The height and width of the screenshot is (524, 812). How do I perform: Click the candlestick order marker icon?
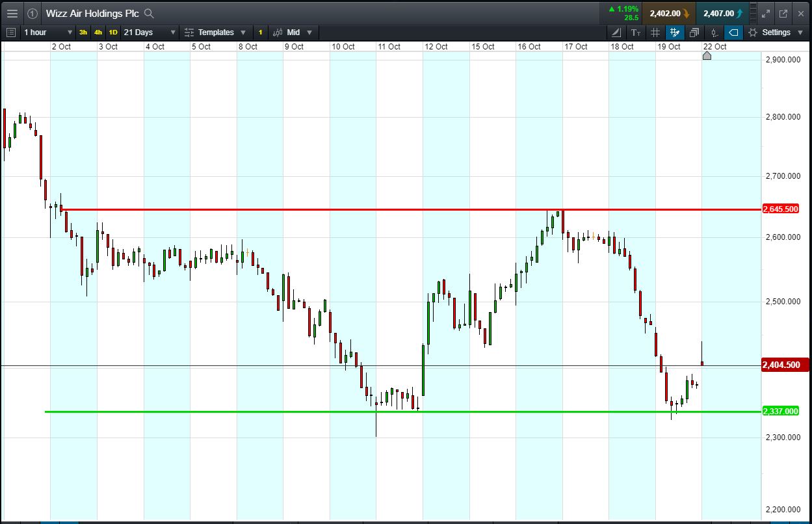(x=714, y=33)
